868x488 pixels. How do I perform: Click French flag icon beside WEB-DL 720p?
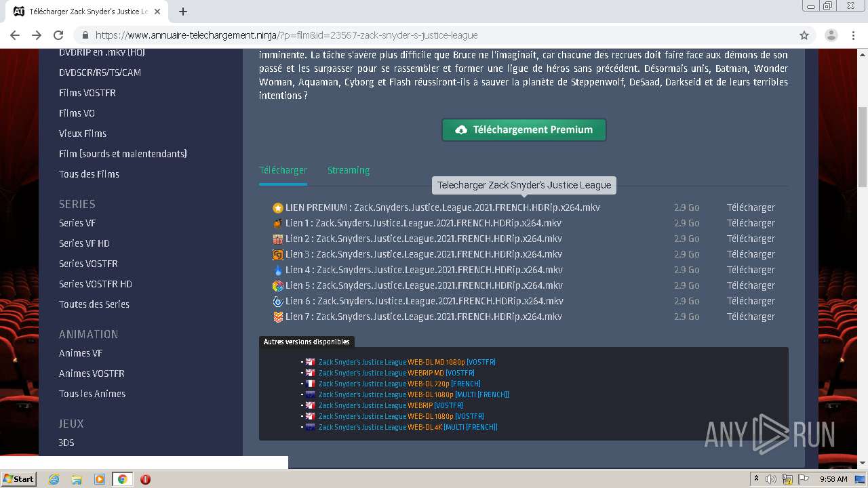tap(310, 384)
